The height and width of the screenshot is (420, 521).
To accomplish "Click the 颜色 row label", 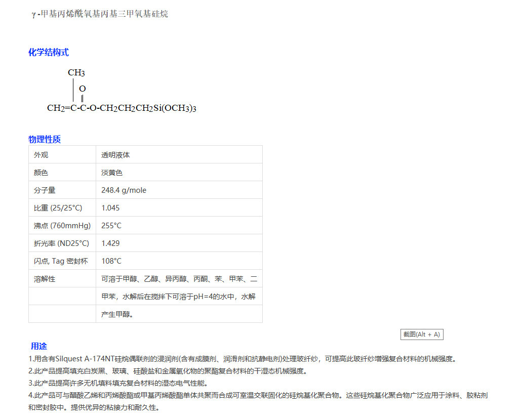I will (x=39, y=172).
